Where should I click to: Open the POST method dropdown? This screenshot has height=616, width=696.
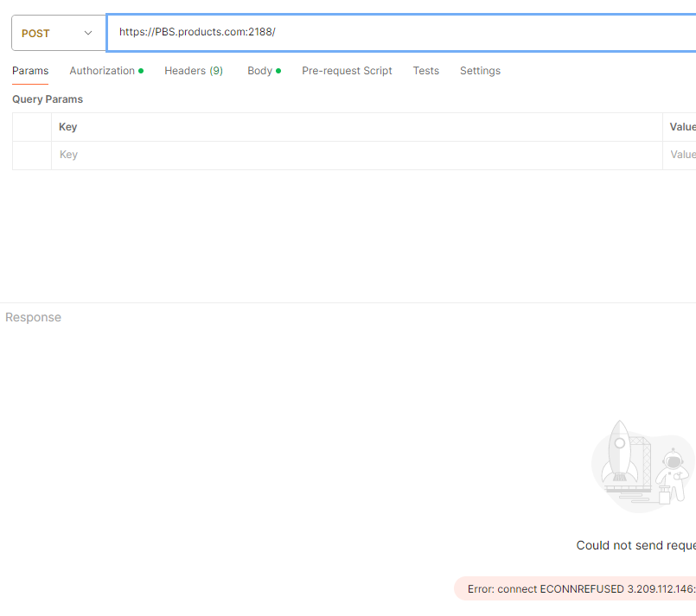(59, 33)
